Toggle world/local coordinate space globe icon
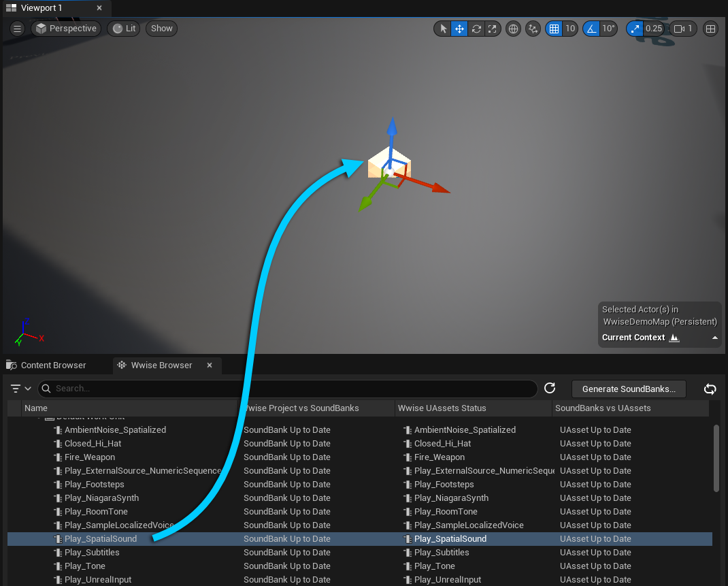728x586 pixels. pos(514,29)
